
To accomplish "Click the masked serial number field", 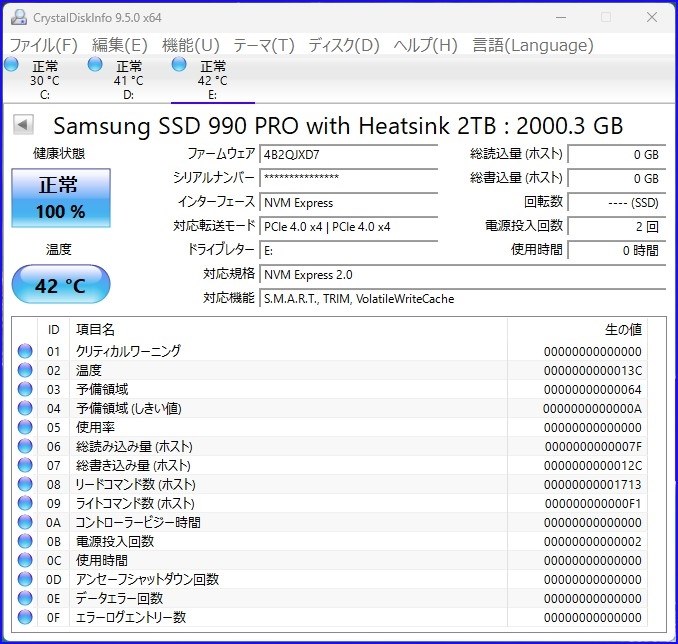I will pyautogui.click(x=349, y=178).
